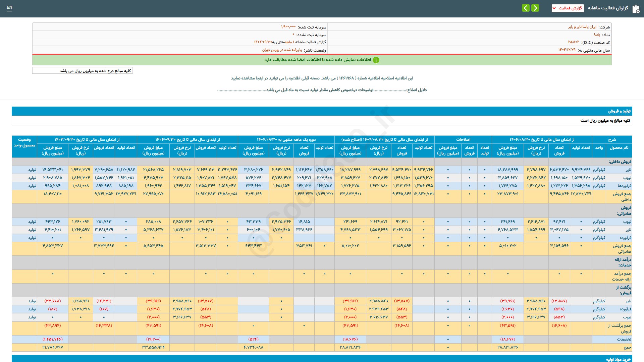The image size is (644, 362).
Task: Open previous notice via اینجا link
Action: [259, 78]
